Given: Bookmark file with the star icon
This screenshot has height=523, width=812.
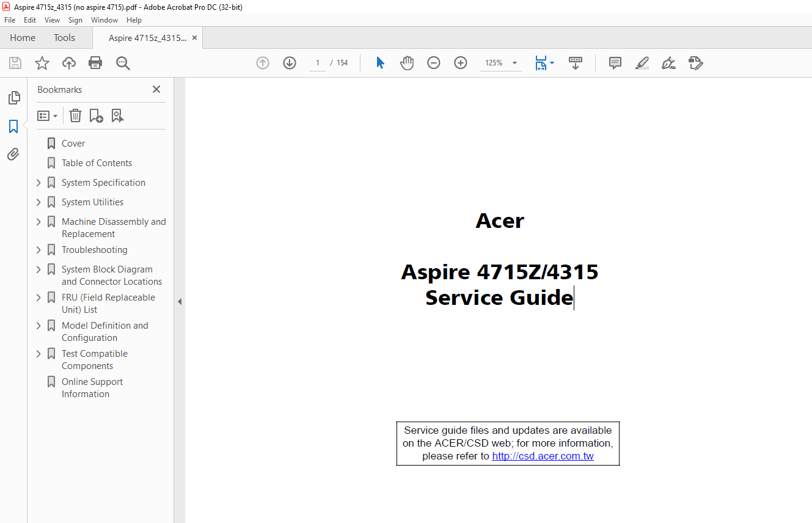Looking at the screenshot, I should tap(42, 63).
